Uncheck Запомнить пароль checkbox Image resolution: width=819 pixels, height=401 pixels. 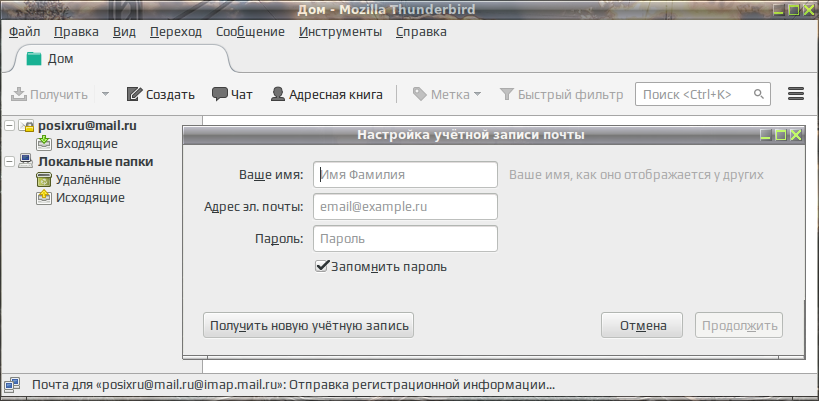[x=321, y=267]
